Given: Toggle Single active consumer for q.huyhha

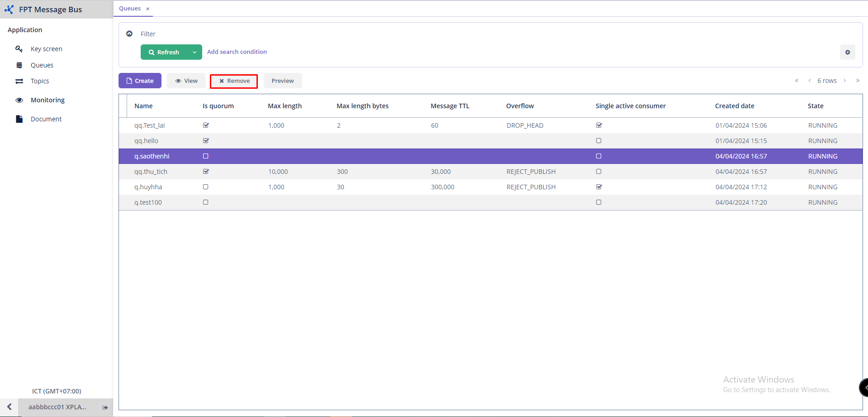Looking at the screenshot, I should click(599, 187).
